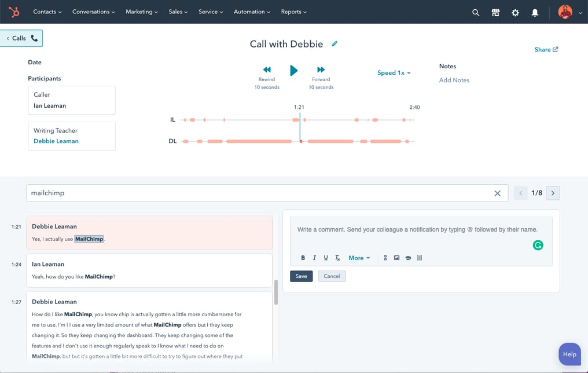Grab the transcript scrollbar
Viewport: 588px width, 373px height.
276,292
